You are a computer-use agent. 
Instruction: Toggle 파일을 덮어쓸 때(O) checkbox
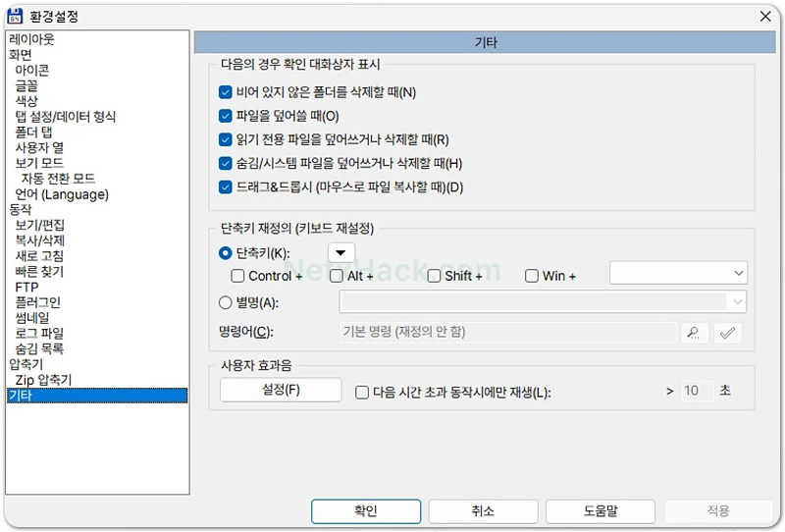point(226,116)
